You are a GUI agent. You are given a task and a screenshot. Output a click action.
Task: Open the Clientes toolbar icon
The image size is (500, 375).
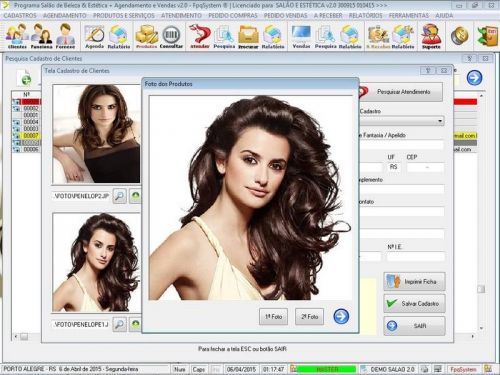17,36
